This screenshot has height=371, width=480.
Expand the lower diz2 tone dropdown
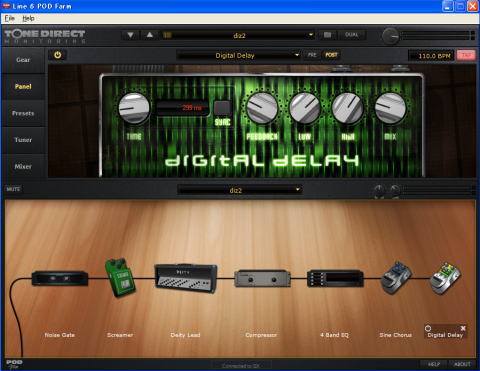[240, 190]
